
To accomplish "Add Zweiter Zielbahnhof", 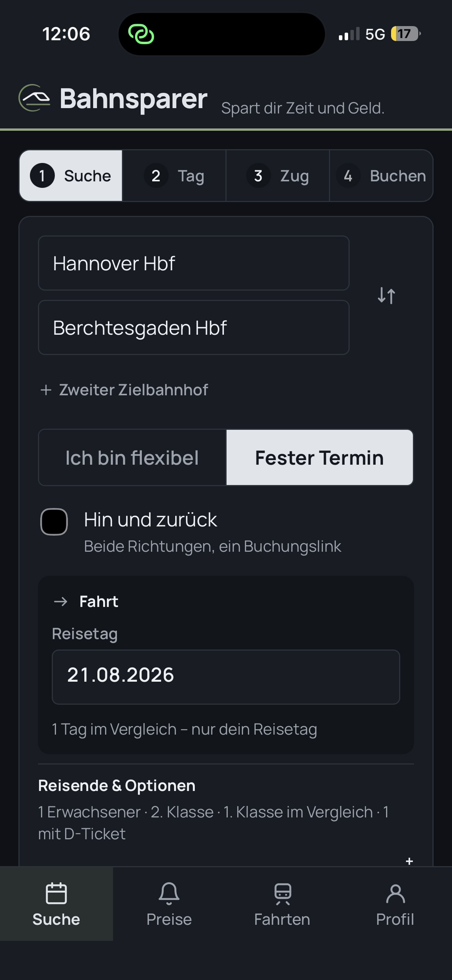I will point(124,390).
